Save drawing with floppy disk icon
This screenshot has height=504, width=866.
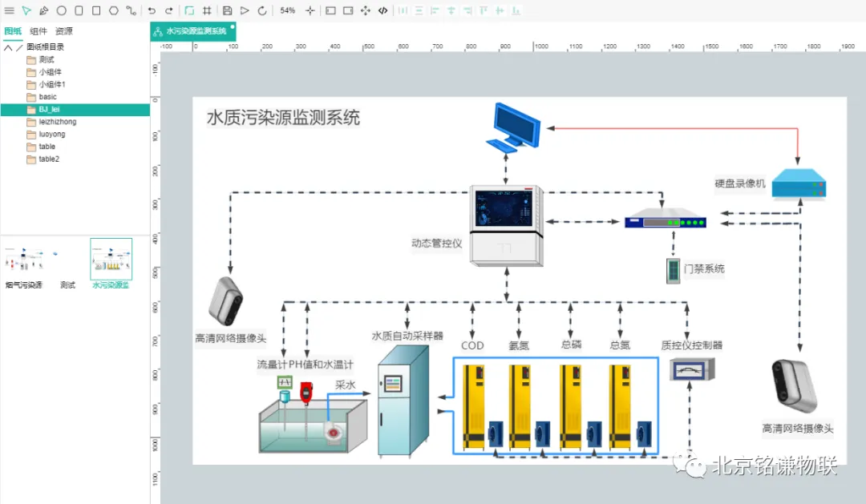[x=227, y=10]
